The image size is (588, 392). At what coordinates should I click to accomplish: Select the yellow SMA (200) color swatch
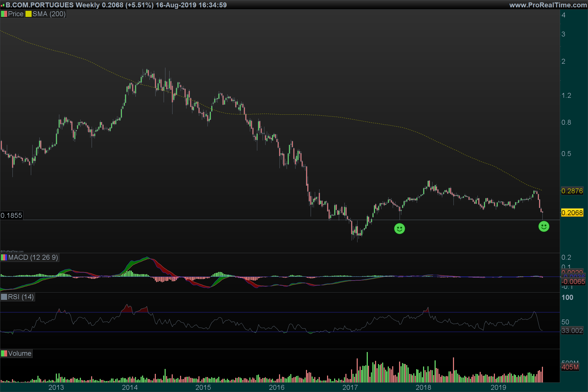[x=28, y=14]
